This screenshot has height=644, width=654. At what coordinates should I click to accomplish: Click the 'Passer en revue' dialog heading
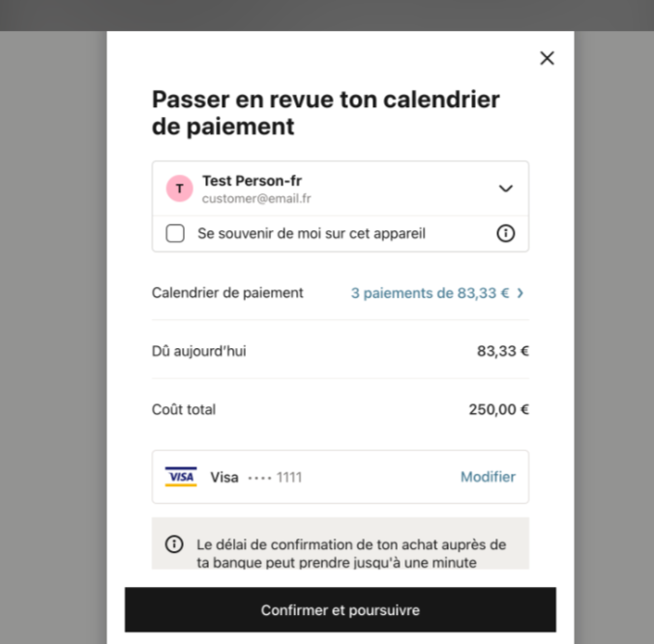(x=325, y=112)
